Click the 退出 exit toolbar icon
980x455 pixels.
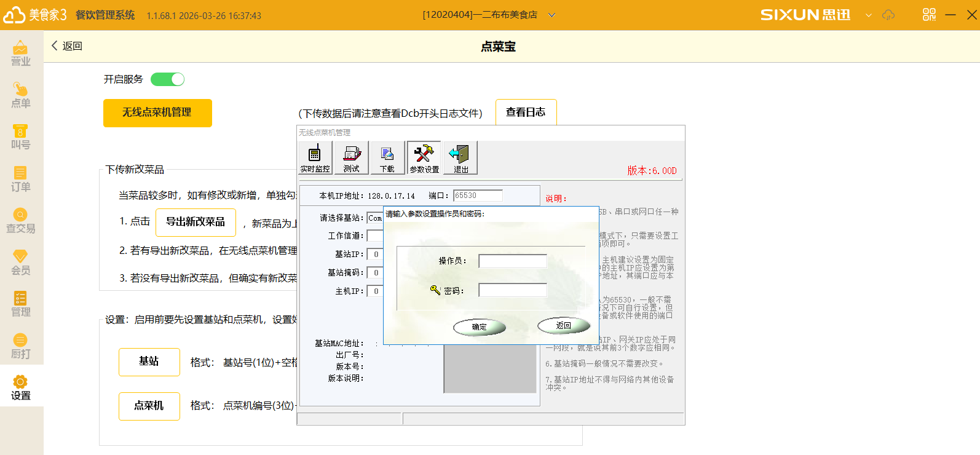[x=460, y=158]
